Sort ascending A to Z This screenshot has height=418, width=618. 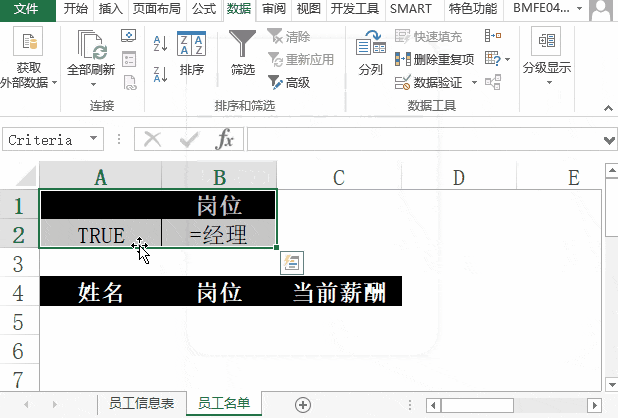click(160, 43)
